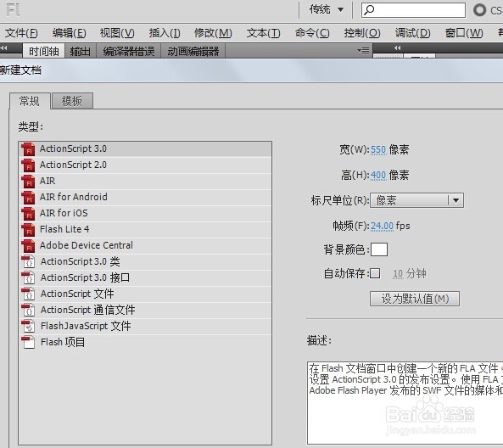This screenshot has width=503, height=448.
Task: Click inside the top search field
Action: tap(413, 10)
